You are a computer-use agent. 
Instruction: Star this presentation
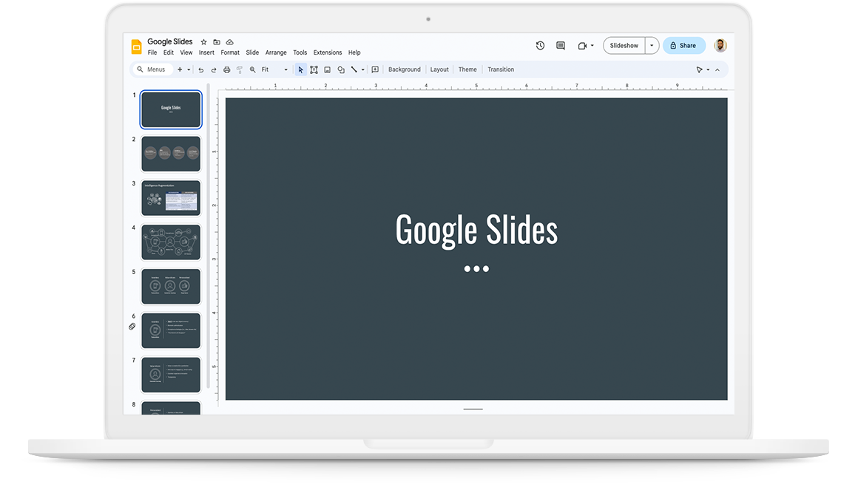coord(204,42)
